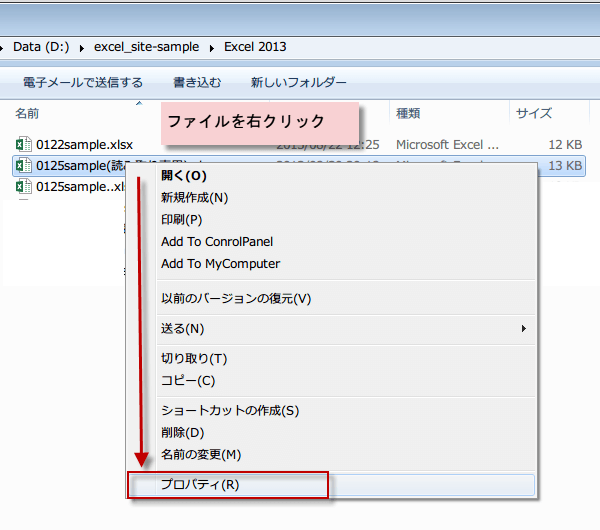Click the Excel icon of 0125sample(読 file
The image size is (600, 530).
[24, 165]
